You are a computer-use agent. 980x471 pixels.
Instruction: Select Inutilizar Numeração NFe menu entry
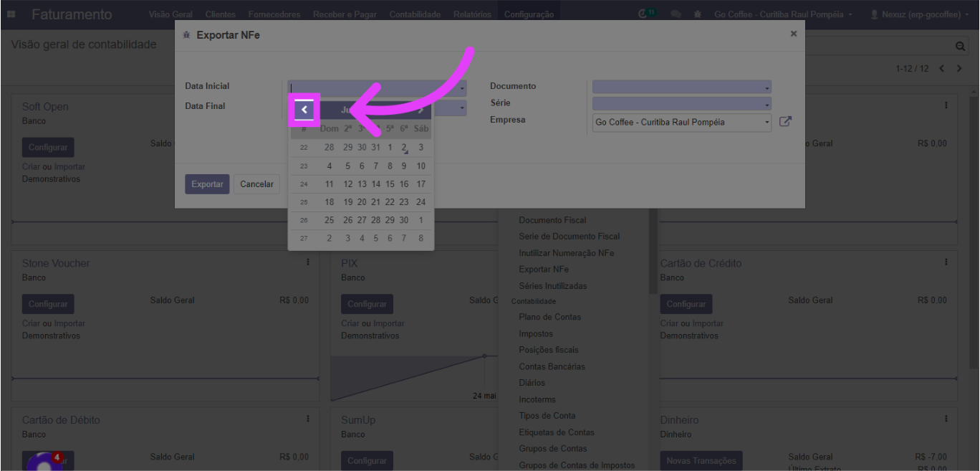(566, 253)
